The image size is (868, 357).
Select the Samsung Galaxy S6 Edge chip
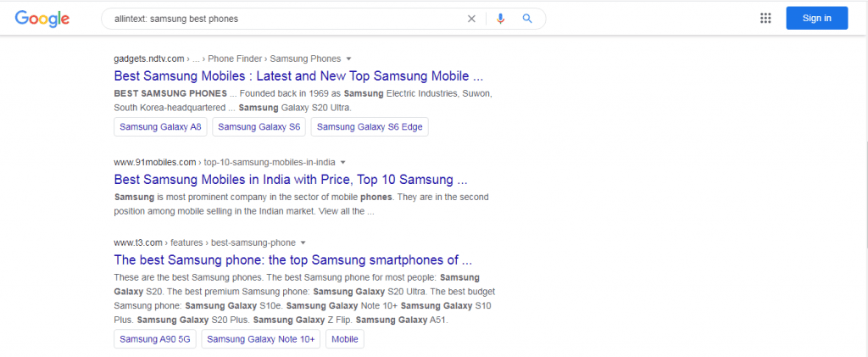click(370, 126)
